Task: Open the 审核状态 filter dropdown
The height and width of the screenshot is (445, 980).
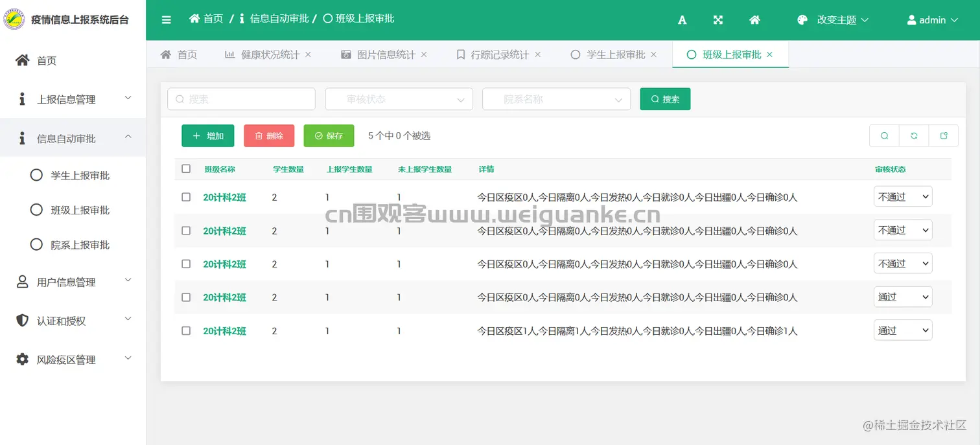Action: coord(399,99)
